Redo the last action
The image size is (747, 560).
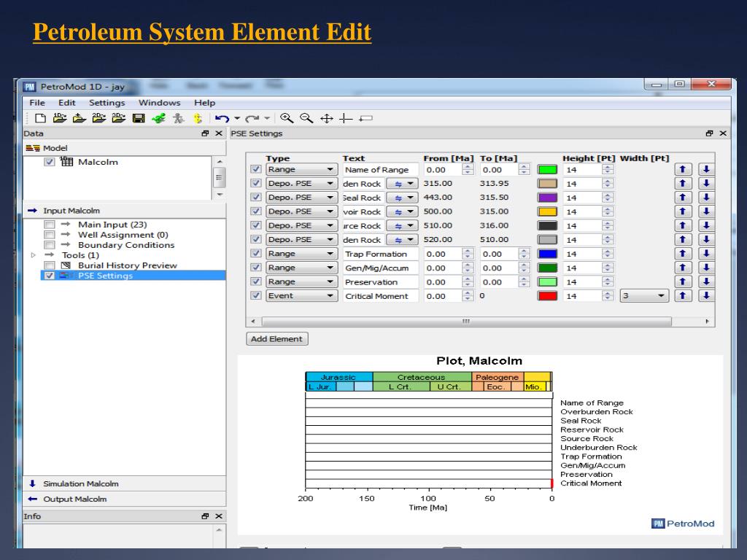pos(252,118)
